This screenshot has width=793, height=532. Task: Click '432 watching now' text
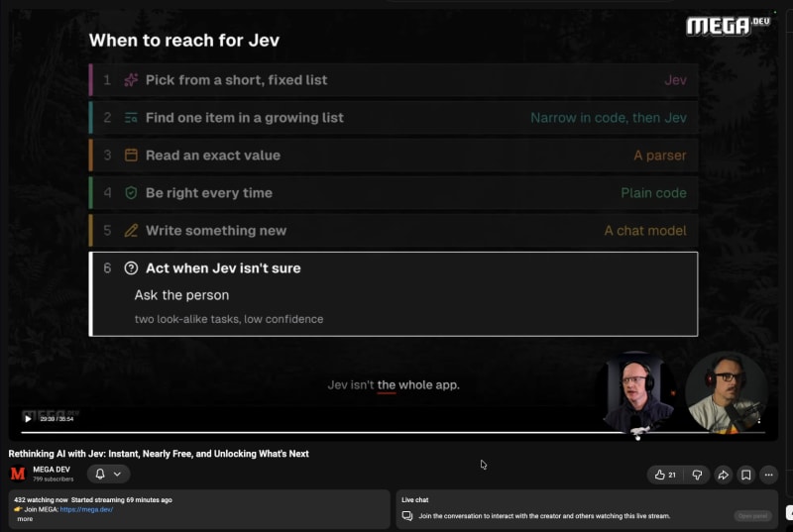point(41,499)
